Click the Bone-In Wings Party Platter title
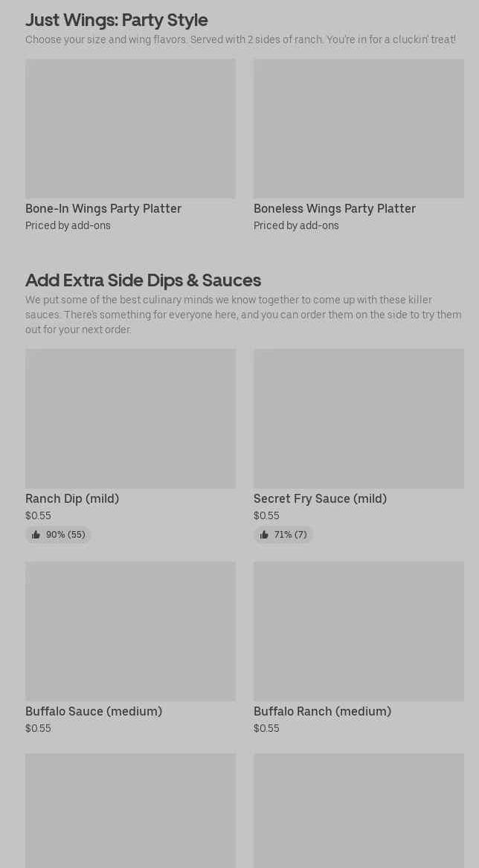Viewport: 479px width, 868px height. pos(103,209)
